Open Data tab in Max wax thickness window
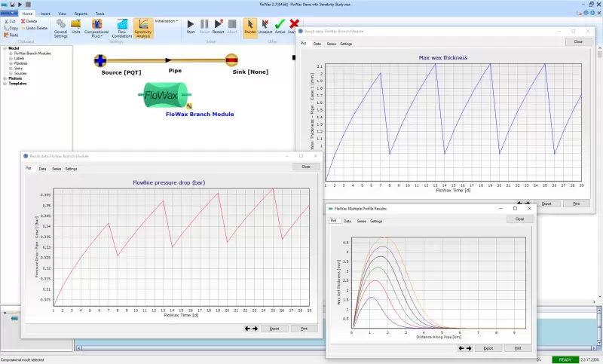This screenshot has width=603, height=364. tap(317, 44)
